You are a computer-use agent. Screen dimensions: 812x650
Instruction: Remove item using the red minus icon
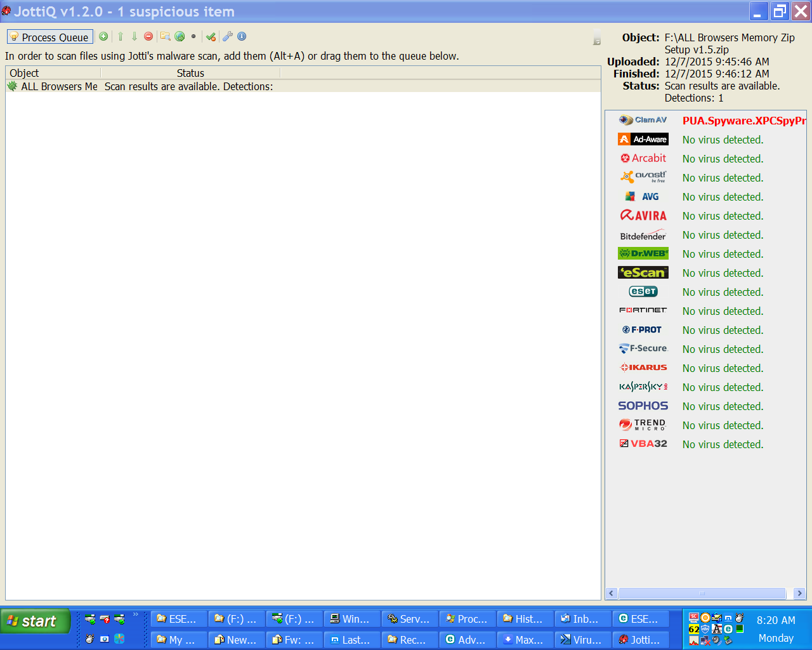coord(148,37)
